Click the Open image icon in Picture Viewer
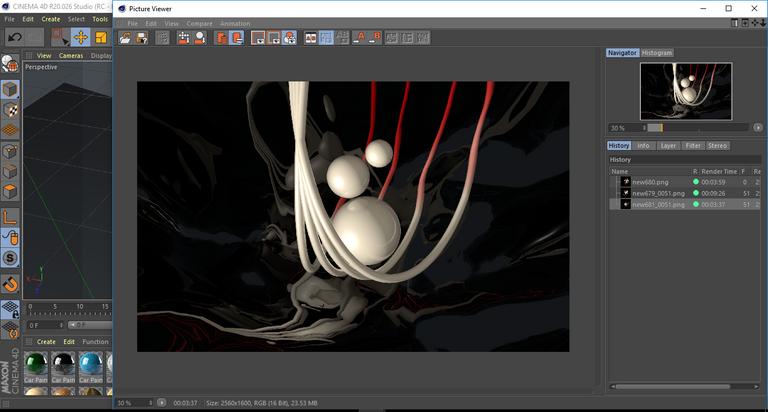The image size is (768, 412). 125,38
